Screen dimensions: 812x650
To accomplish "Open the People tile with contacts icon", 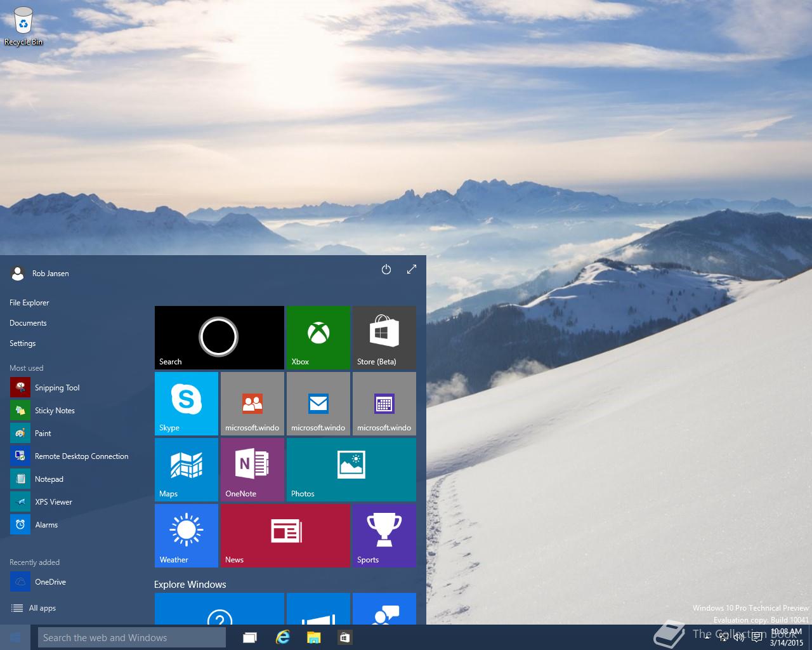I will (252, 404).
